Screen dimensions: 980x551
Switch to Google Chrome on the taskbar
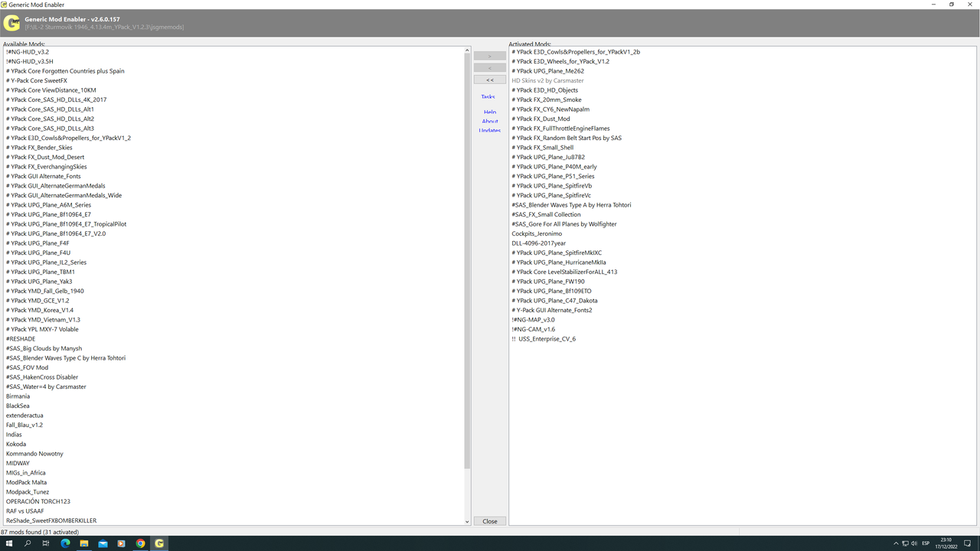140,543
